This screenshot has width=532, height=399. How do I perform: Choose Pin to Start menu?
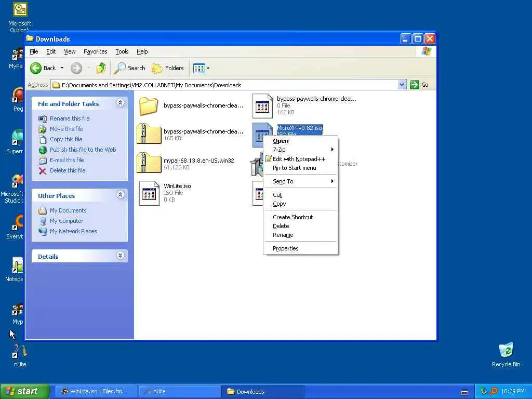click(301, 168)
